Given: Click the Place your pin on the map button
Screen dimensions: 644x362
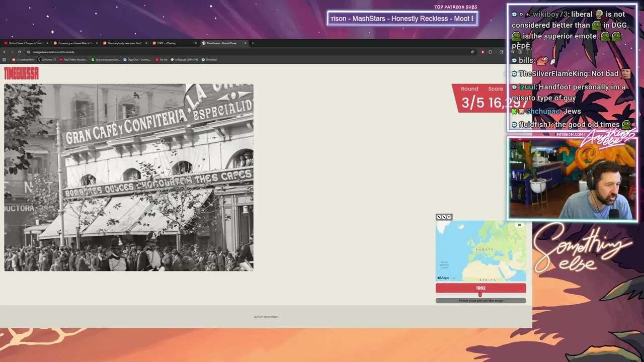Looking at the screenshot, I should click(480, 301).
